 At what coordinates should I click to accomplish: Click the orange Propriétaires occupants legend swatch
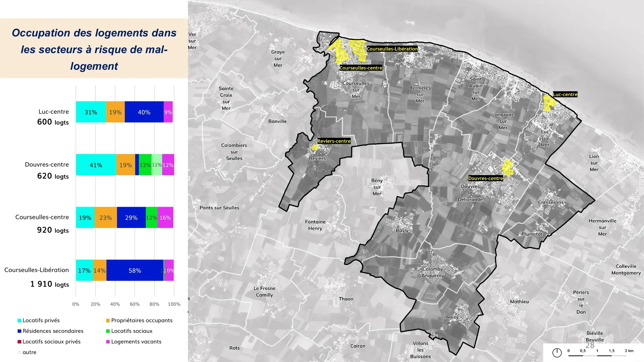[108, 320]
